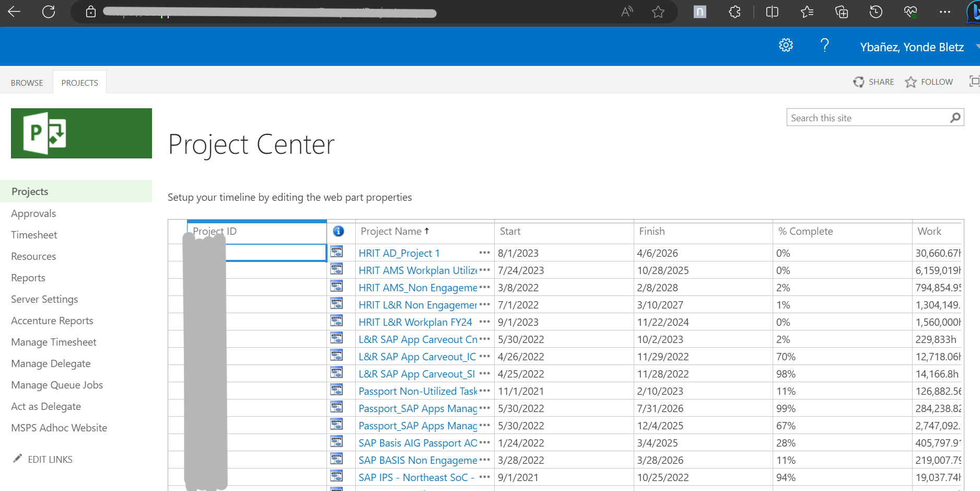The image size is (980, 491).
Task: Open Timesheet in the left navigation
Action: (34, 235)
